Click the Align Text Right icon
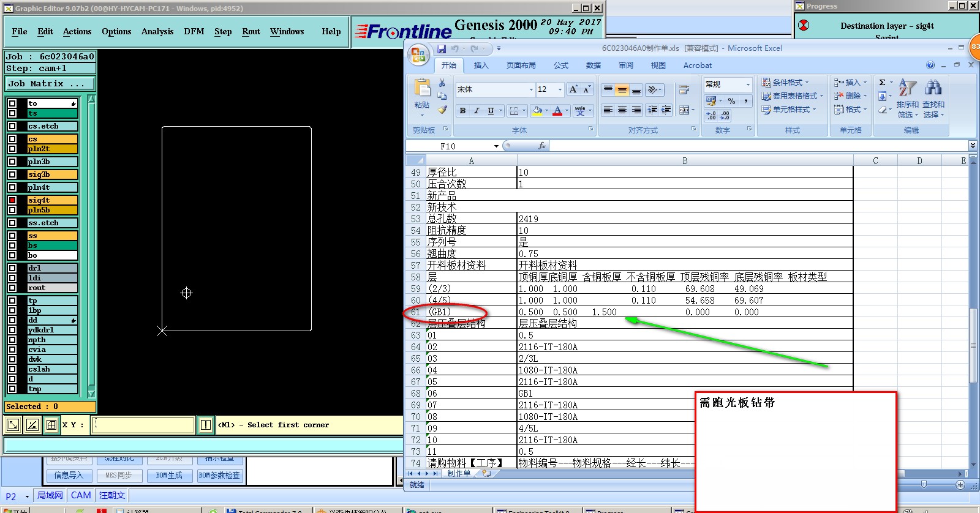 pyautogui.click(x=636, y=110)
